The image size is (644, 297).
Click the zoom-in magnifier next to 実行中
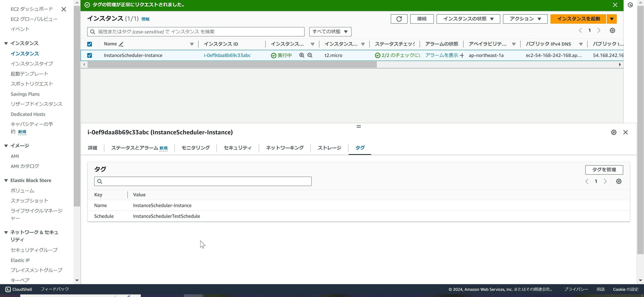click(x=302, y=55)
